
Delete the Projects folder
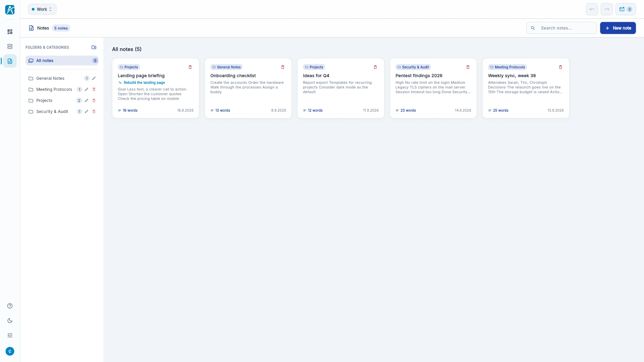coord(94,101)
